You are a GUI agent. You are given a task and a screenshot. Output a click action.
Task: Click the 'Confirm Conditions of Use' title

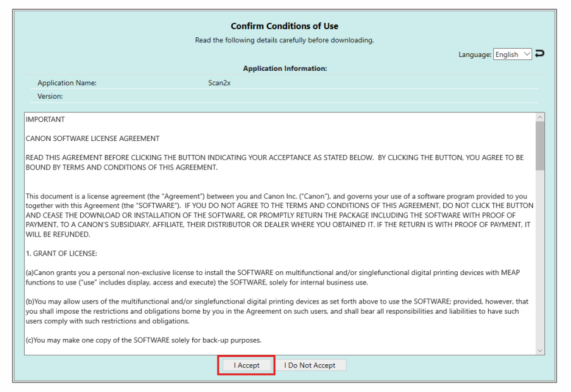pos(285,26)
